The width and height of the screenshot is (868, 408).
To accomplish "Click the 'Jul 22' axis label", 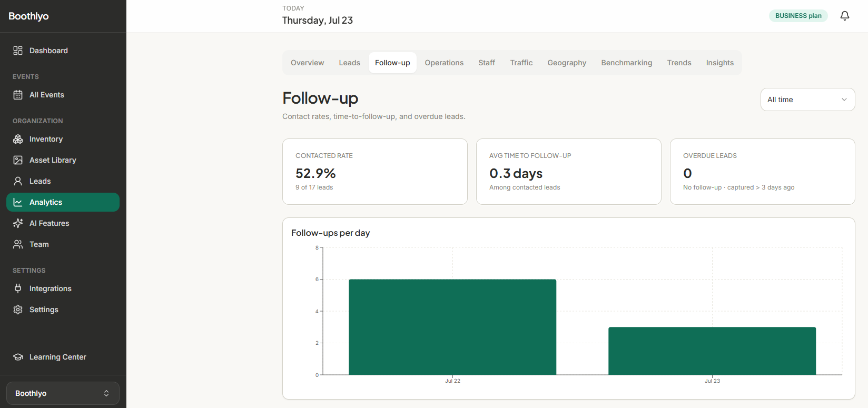I will [x=452, y=381].
